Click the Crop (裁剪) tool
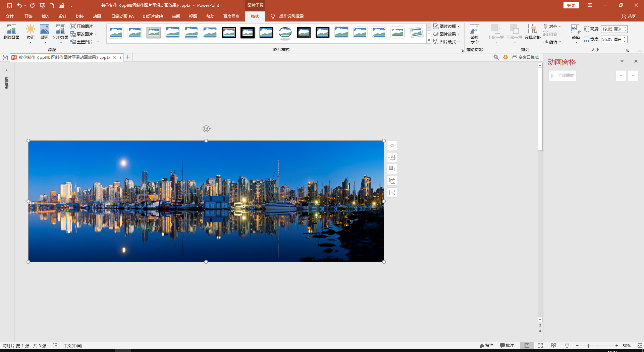 click(x=576, y=34)
